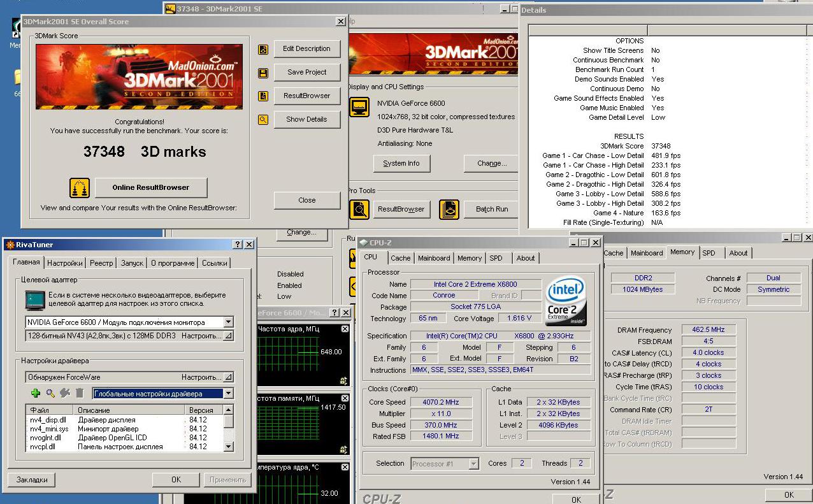
Task: Click the yellow monitor icon under Display and CPU Settings
Action: (x=360, y=108)
